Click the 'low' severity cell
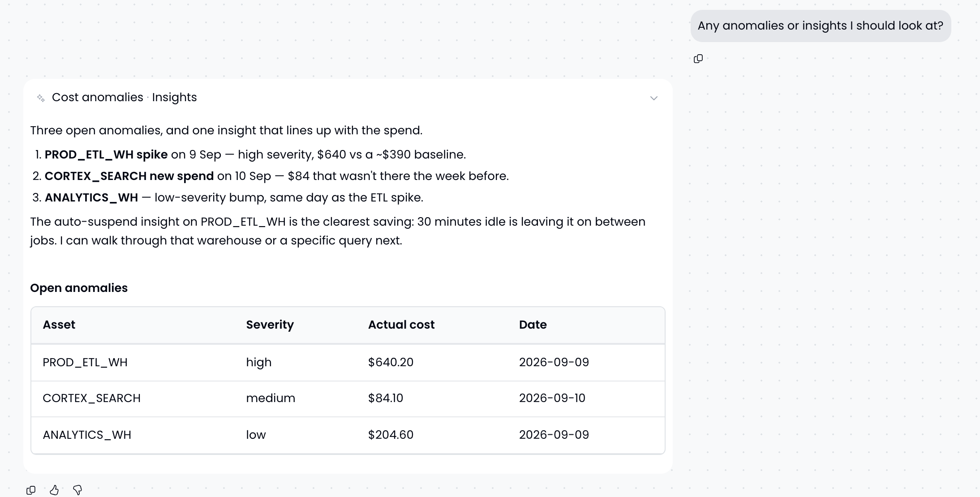 (x=256, y=435)
